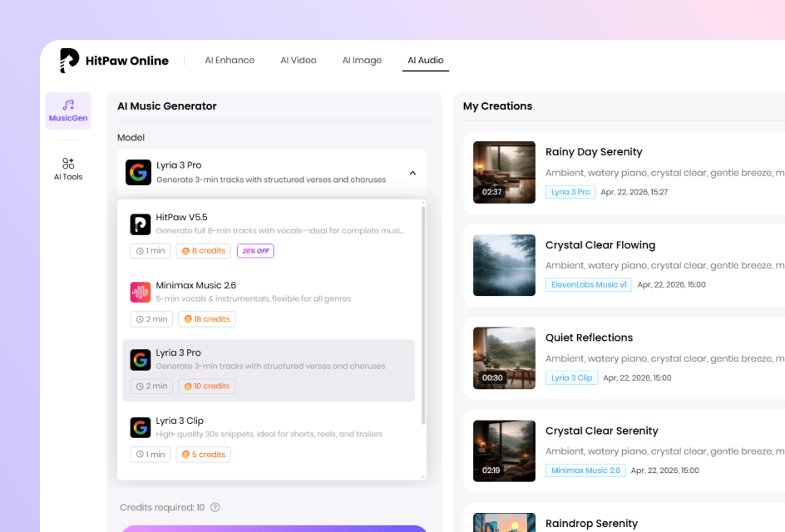Click the 02:19 duration on Crystal Clear Serenity
This screenshot has width=785, height=532.
pyautogui.click(x=491, y=470)
